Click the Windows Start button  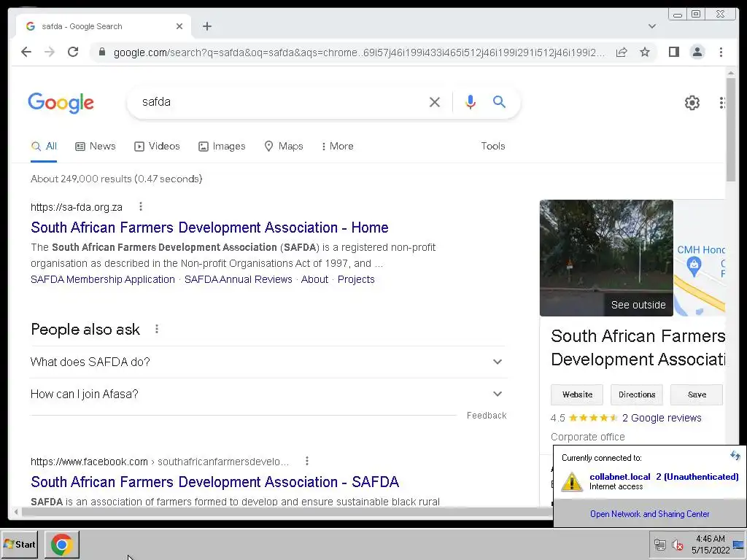pos(20,544)
